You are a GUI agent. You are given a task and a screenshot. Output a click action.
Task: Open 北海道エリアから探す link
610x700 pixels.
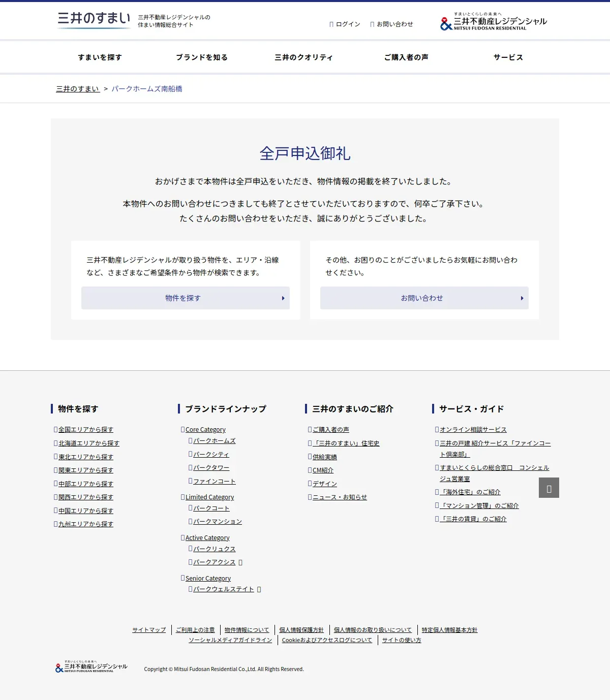[x=88, y=443]
